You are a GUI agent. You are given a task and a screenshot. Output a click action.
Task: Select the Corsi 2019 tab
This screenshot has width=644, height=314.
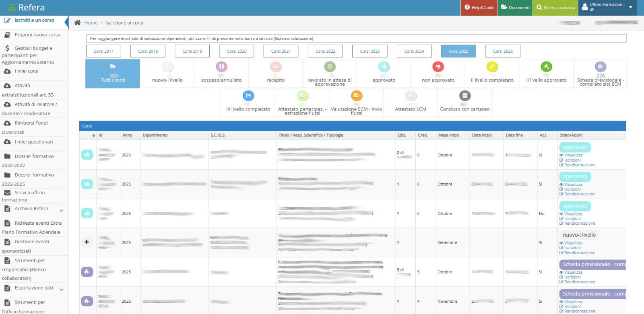(x=192, y=51)
